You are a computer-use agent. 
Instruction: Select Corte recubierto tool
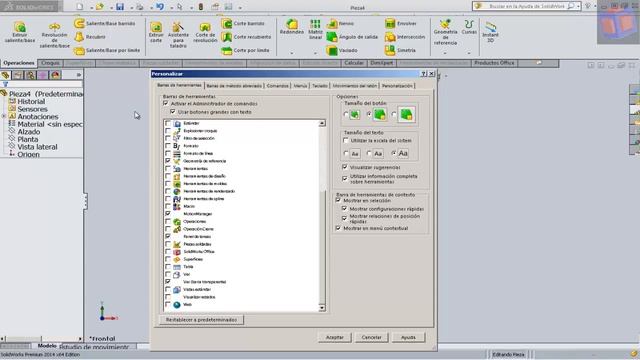[247, 37]
